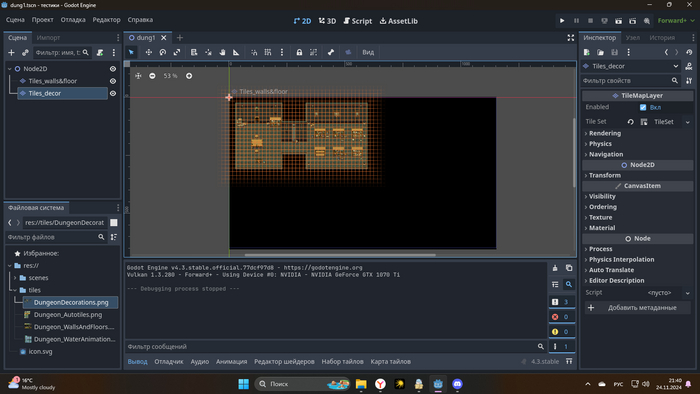Expand the scenes folder
Viewport: 700px width, 394px height.
(x=15, y=278)
